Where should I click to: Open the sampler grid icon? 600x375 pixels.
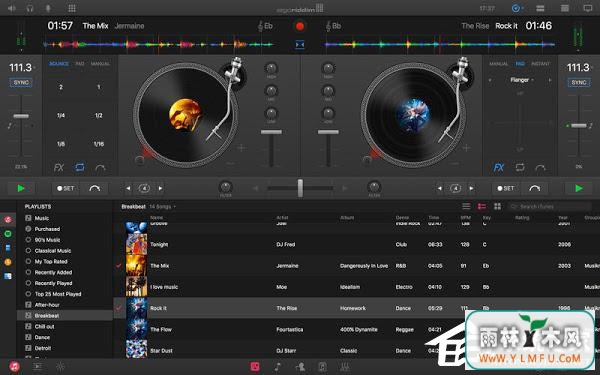72,8
